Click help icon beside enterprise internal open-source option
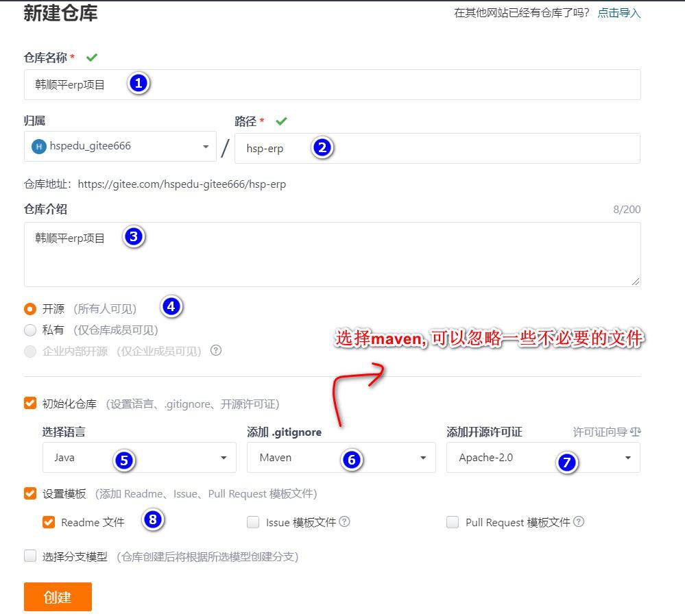 coord(216,350)
